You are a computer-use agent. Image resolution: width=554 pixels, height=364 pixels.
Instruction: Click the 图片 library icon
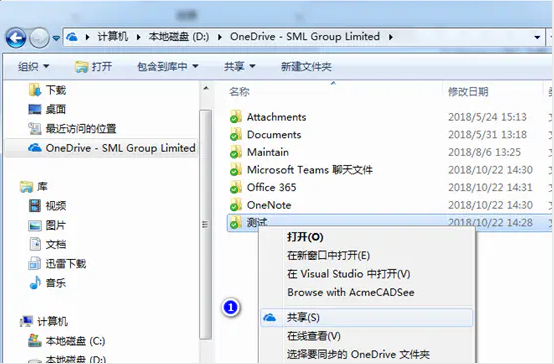click(35, 225)
